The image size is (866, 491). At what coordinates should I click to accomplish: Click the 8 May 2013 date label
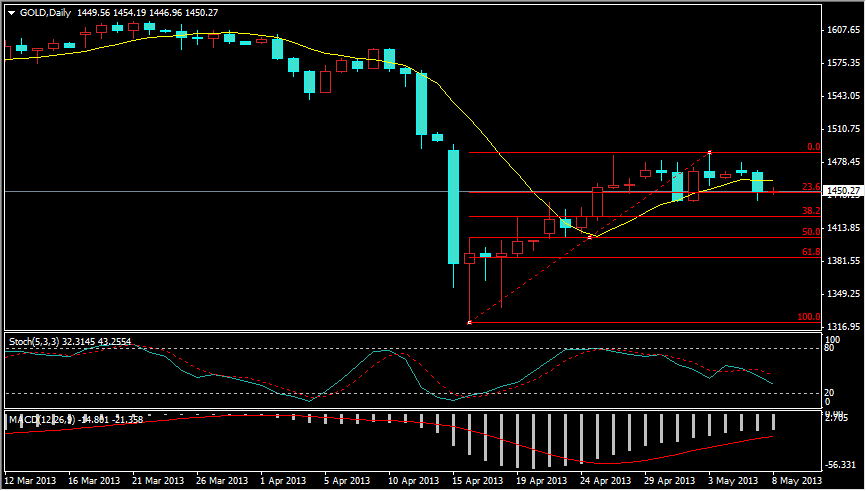[797, 481]
